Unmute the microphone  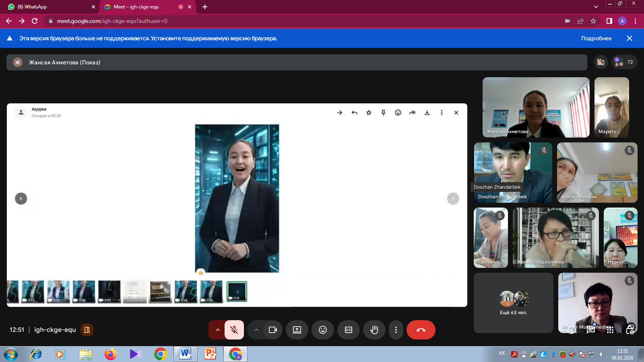[x=234, y=330]
